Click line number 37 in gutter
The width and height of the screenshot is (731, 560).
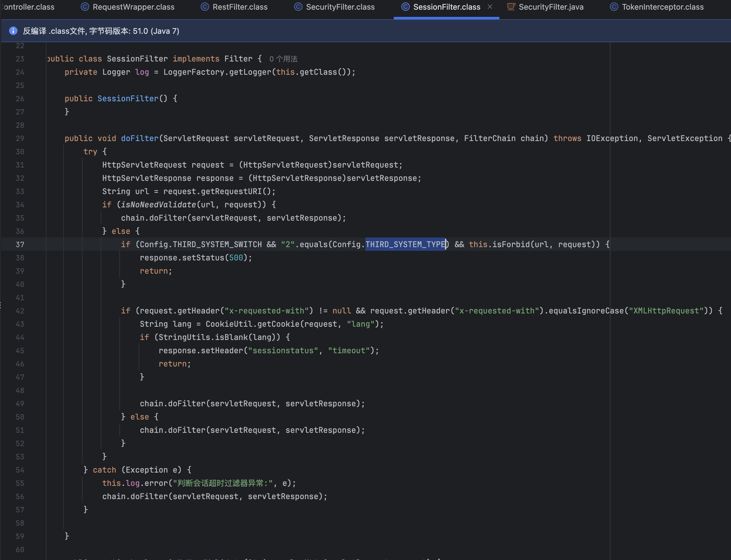(20, 245)
